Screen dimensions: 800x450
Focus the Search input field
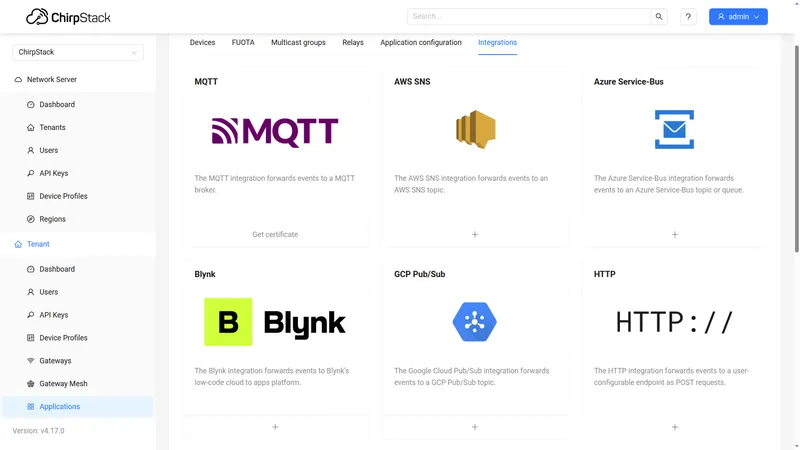click(529, 16)
